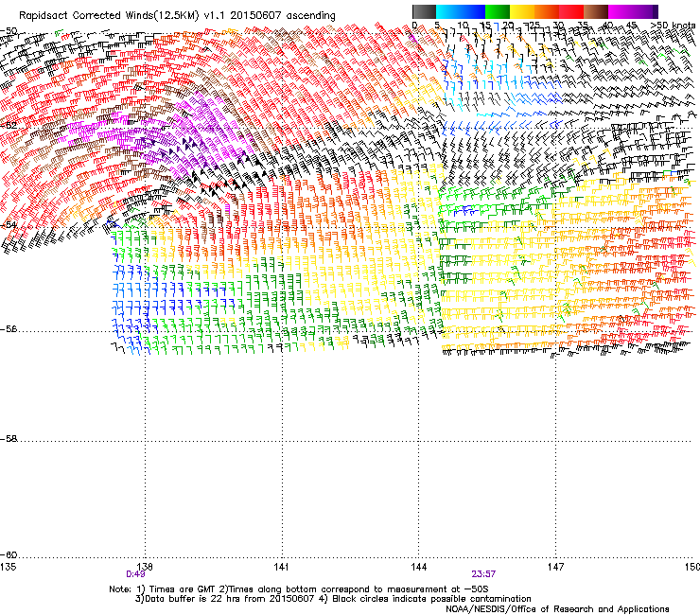This screenshot has height=615, width=700.
Task: Click the 'Data buffer is 22 hrs' note line
Action: [333, 599]
